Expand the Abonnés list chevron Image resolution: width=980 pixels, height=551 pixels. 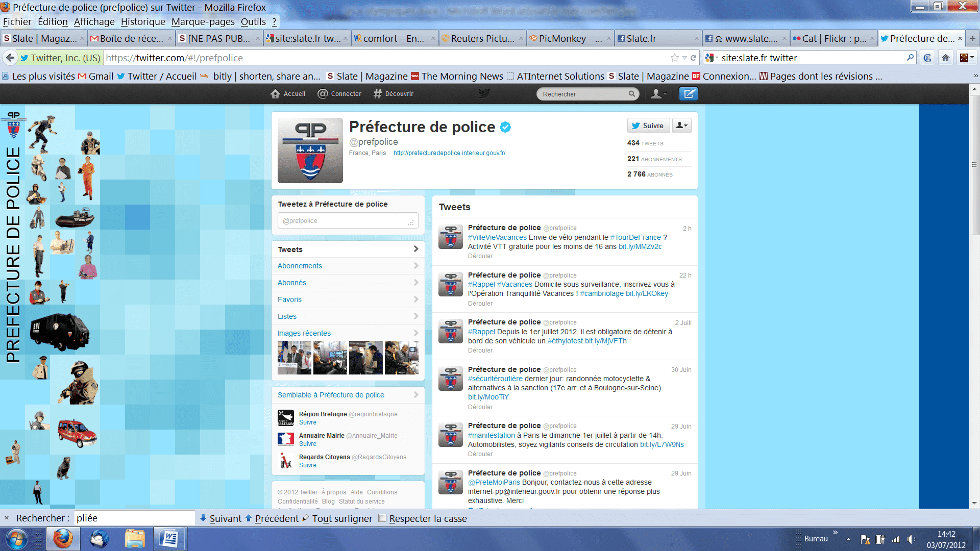pyautogui.click(x=416, y=283)
